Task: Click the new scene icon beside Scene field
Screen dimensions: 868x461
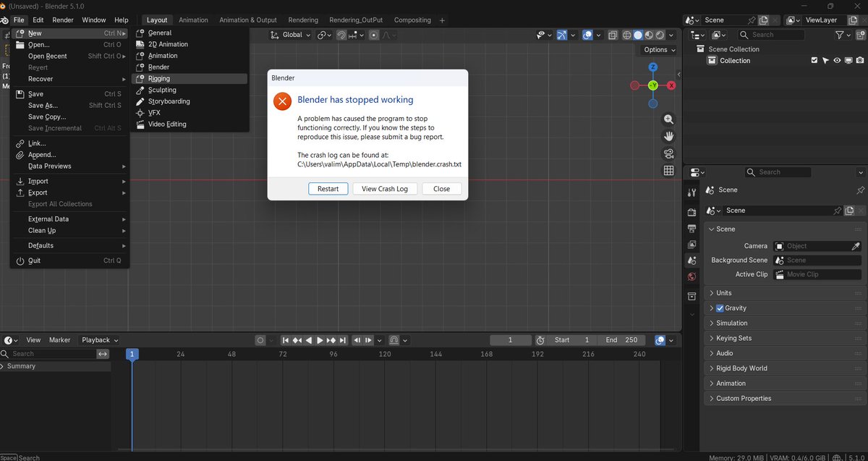Action: pos(764,20)
